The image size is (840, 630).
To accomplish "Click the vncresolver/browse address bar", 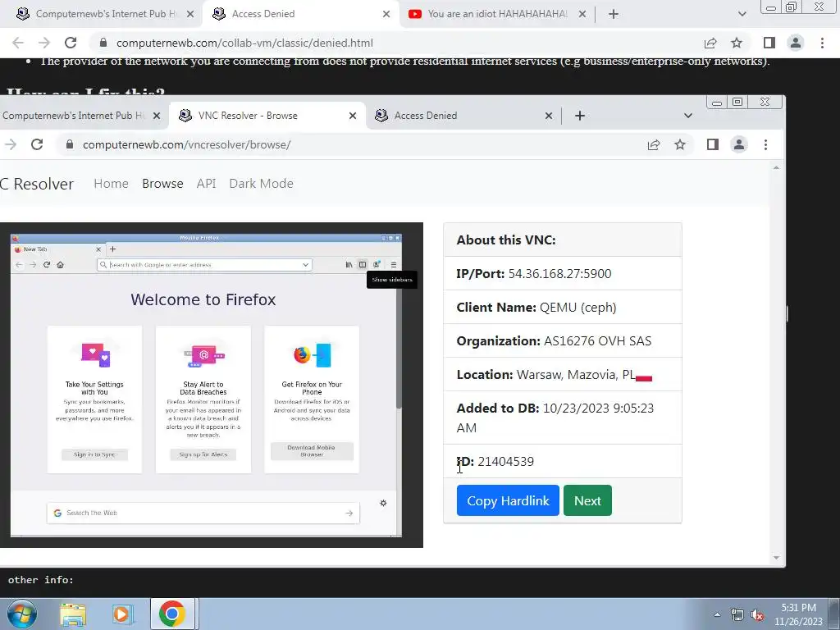I will (x=375, y=144).
